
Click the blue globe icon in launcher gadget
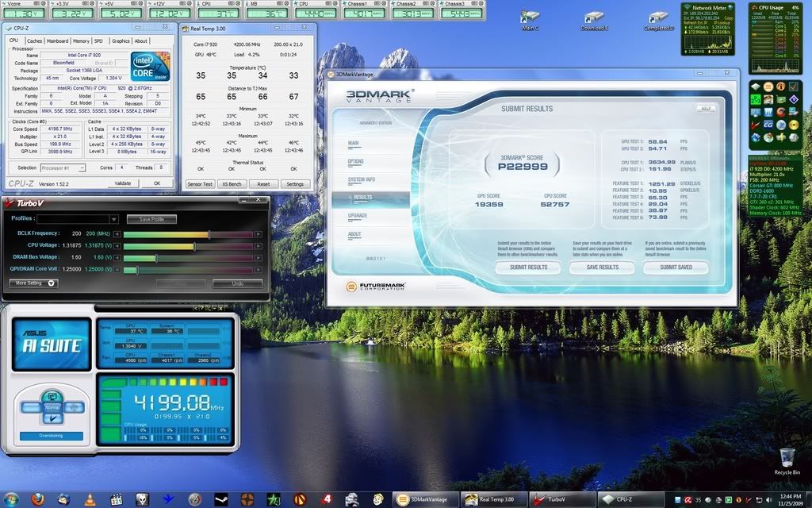(756, 137)
